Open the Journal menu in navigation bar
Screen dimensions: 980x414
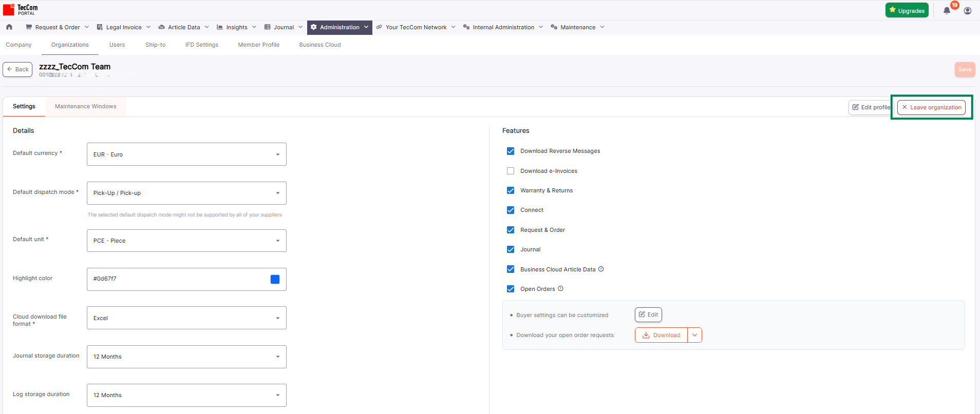[x=284, y=27]
